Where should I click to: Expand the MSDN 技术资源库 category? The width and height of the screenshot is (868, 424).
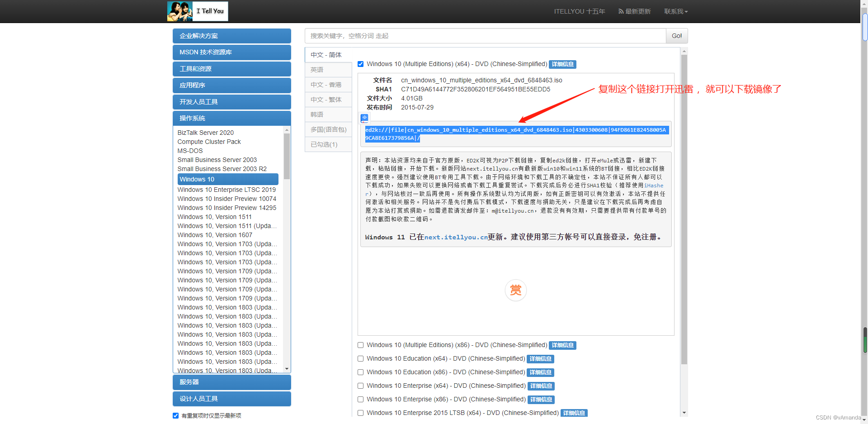(232, 52)
